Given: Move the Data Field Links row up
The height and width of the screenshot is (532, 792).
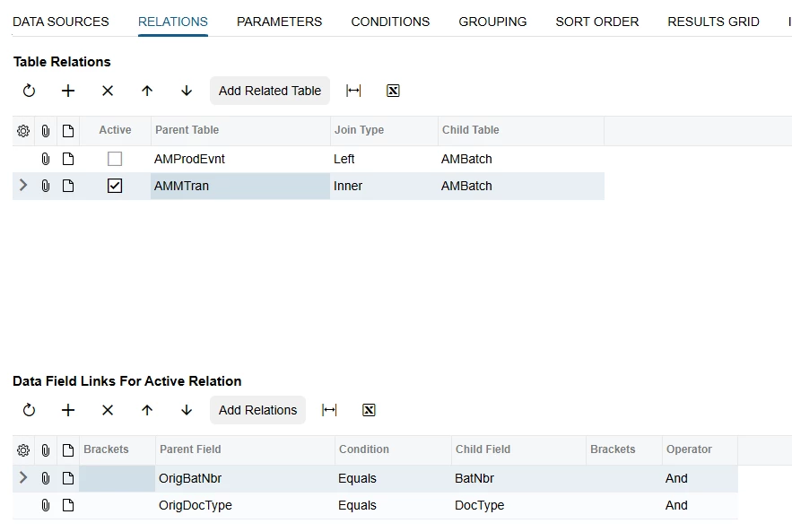Looking at the screenshot, I should [147, 410].
